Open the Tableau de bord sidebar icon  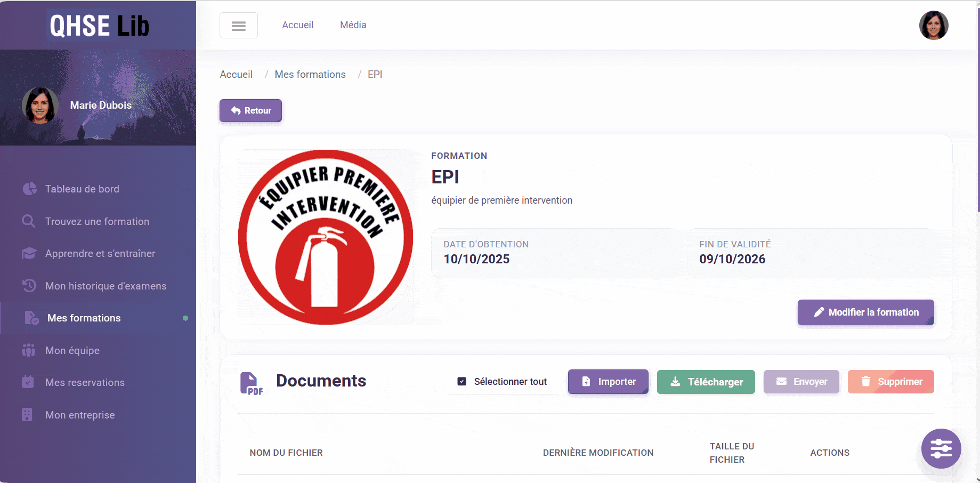coord(29,189)
